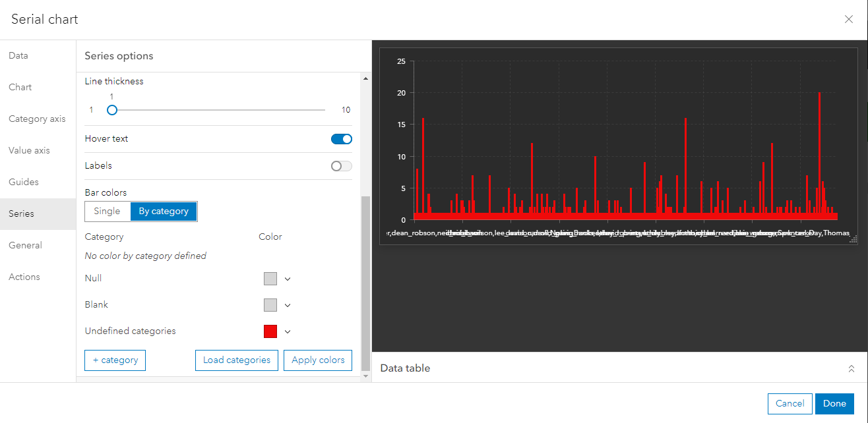Go to Category axis settings

(x=37, y=119)
